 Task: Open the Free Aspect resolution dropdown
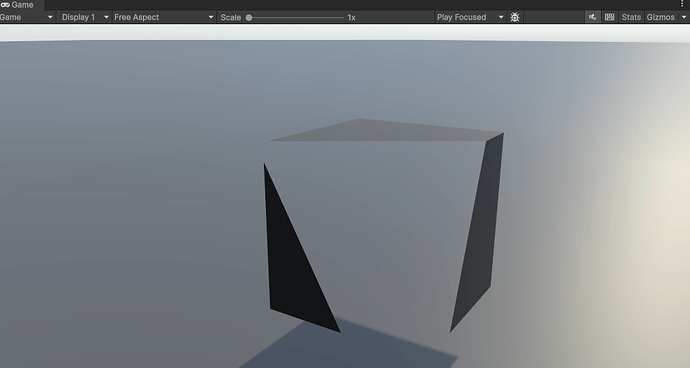point(164,17)
